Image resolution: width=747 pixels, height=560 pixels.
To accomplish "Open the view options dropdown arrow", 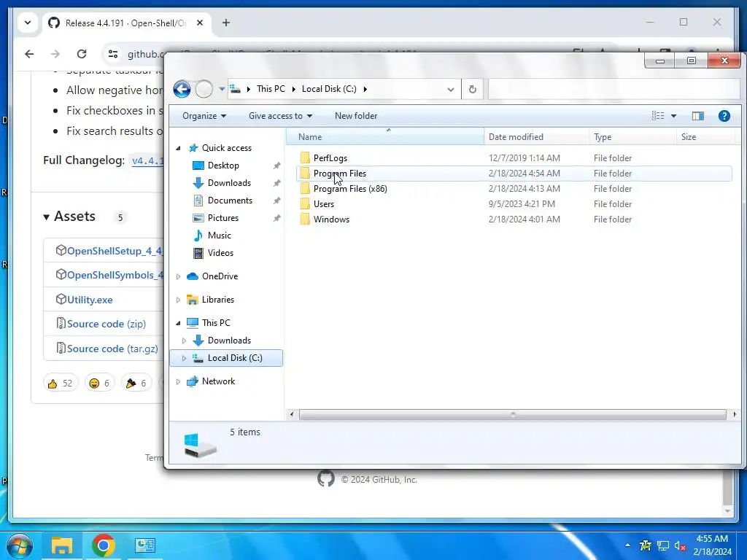I will click(673, 116).
